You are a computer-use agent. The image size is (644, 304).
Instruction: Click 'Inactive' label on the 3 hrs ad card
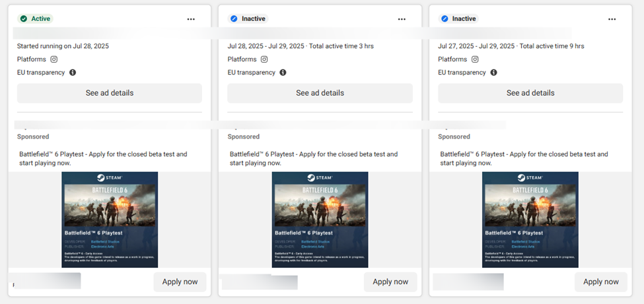click(x=254, y=19)
